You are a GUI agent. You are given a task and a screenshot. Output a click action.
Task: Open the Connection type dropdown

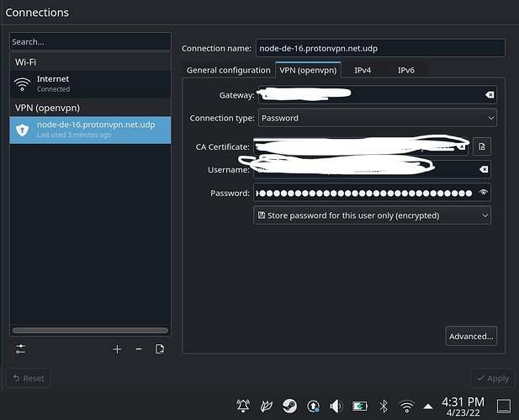coord(377,118)
